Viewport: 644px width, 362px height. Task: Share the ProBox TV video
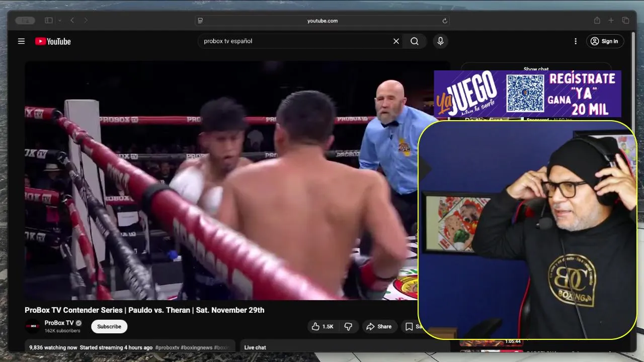[x=379, y=326]
